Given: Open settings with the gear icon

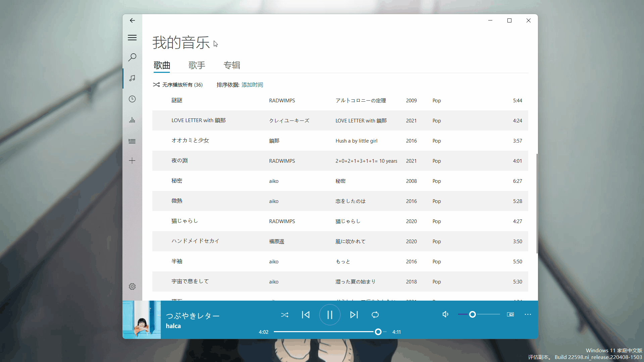Looking at the screenshot, I should (132, 286).
